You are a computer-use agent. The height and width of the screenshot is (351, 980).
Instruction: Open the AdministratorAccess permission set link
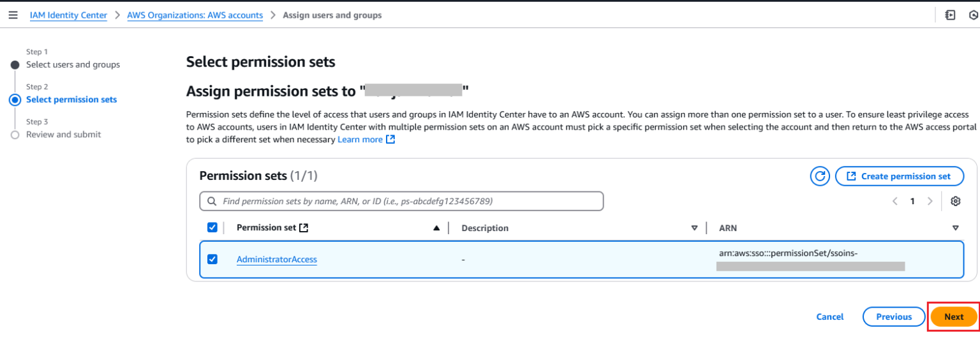click(x=277, y=259)
